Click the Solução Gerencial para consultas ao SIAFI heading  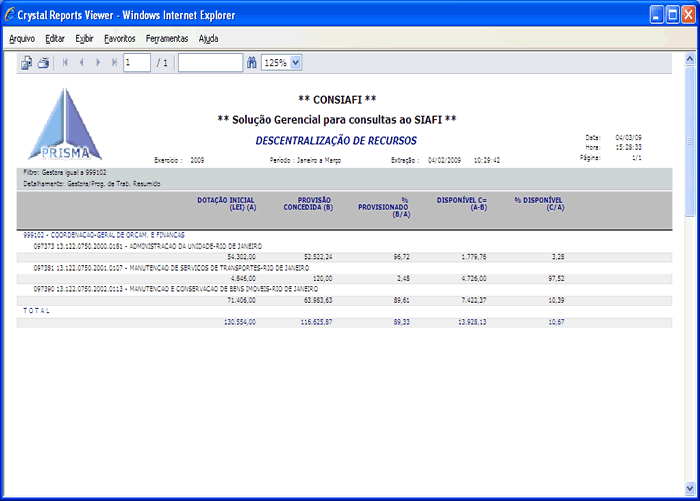click(337, 120)
